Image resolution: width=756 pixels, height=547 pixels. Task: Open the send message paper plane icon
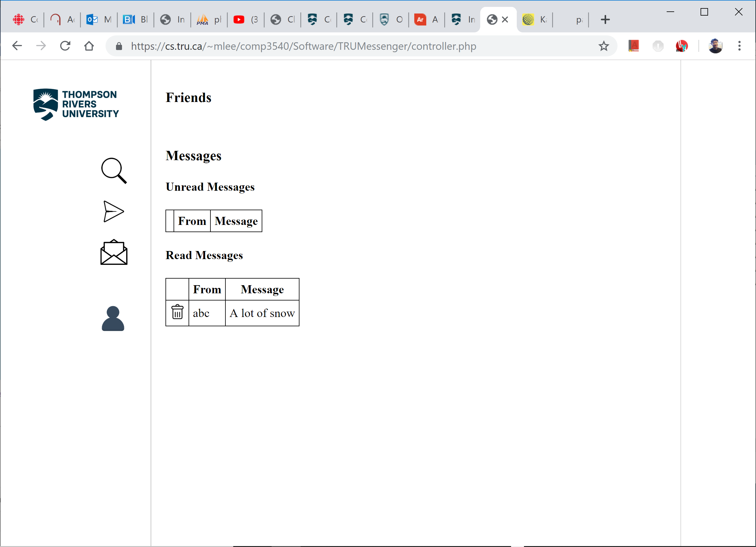(113, 211)
